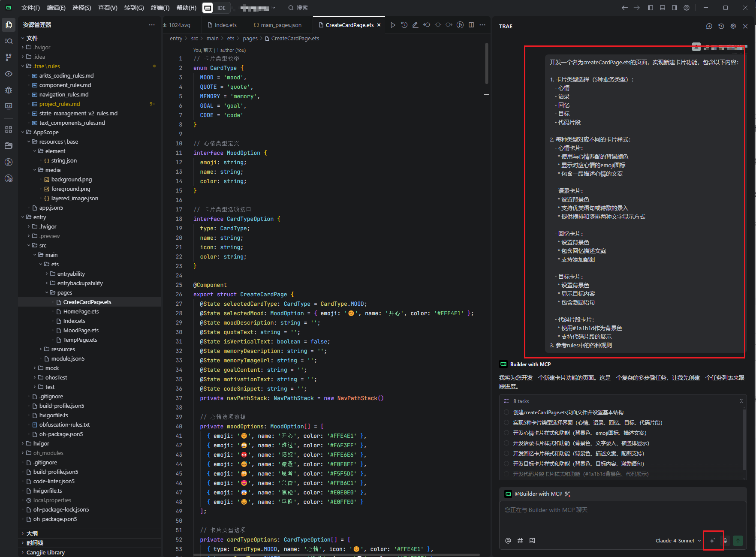The height and width of the screenshot is (557, 756).
Task: Check the first task circle in list
Action: pyautogui.click(x=506, y=412)
